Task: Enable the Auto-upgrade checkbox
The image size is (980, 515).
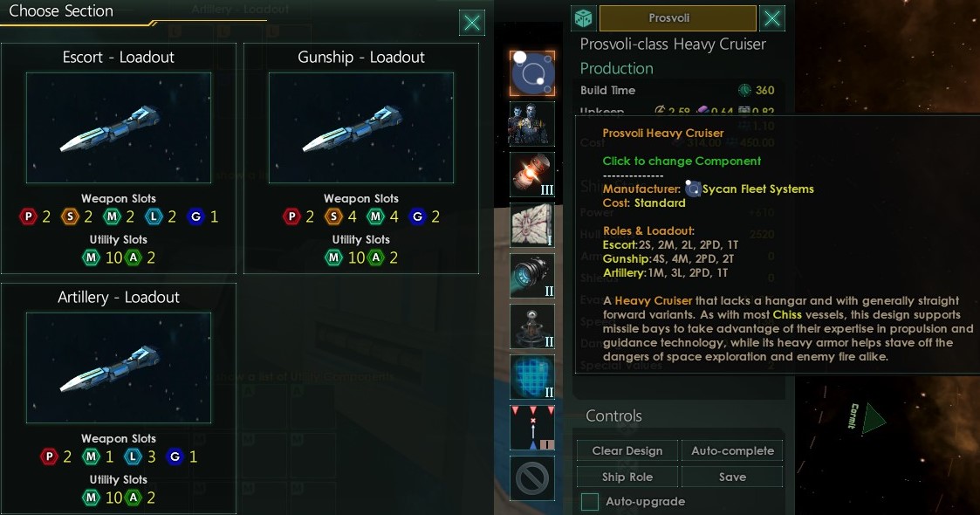Action: pyautogui.click(x=589, y=501)
